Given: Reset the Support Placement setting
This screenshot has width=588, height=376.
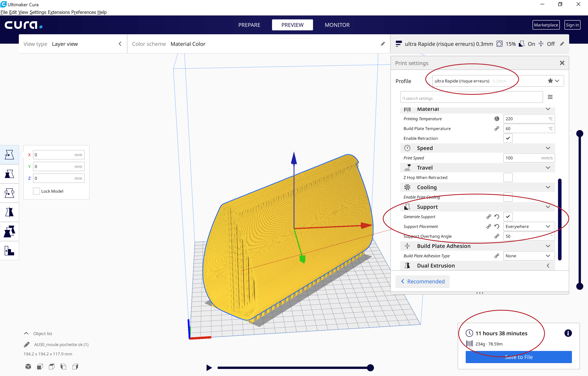Looking at the screenshot, I should 497,226.
